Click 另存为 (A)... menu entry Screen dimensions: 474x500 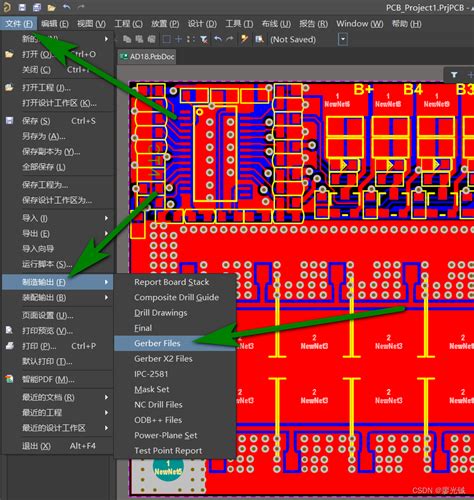coord(58,136)
